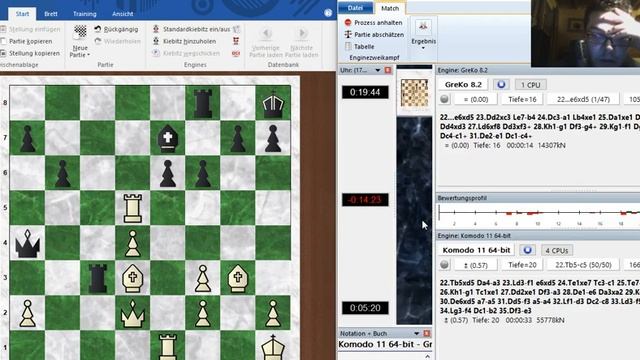Close the Notation + Buch pane
Viewport: 640px width, 360px height.
[427, 333]
